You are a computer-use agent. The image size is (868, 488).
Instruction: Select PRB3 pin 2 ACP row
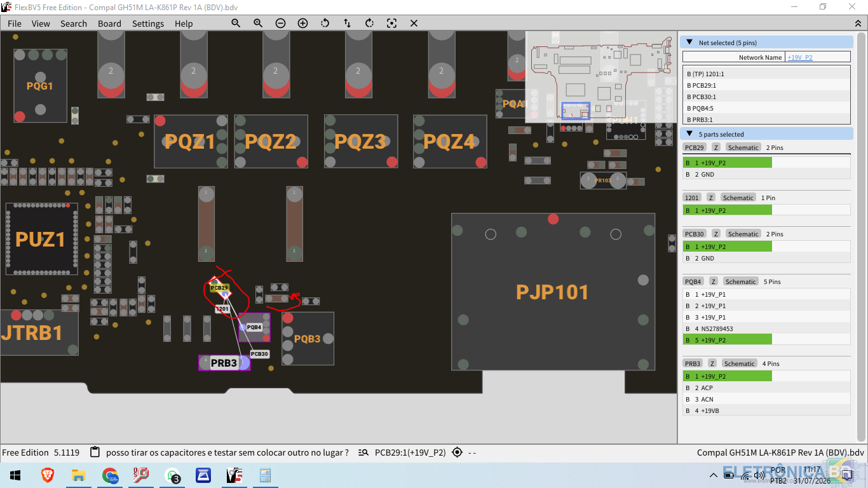click(766, 388)
